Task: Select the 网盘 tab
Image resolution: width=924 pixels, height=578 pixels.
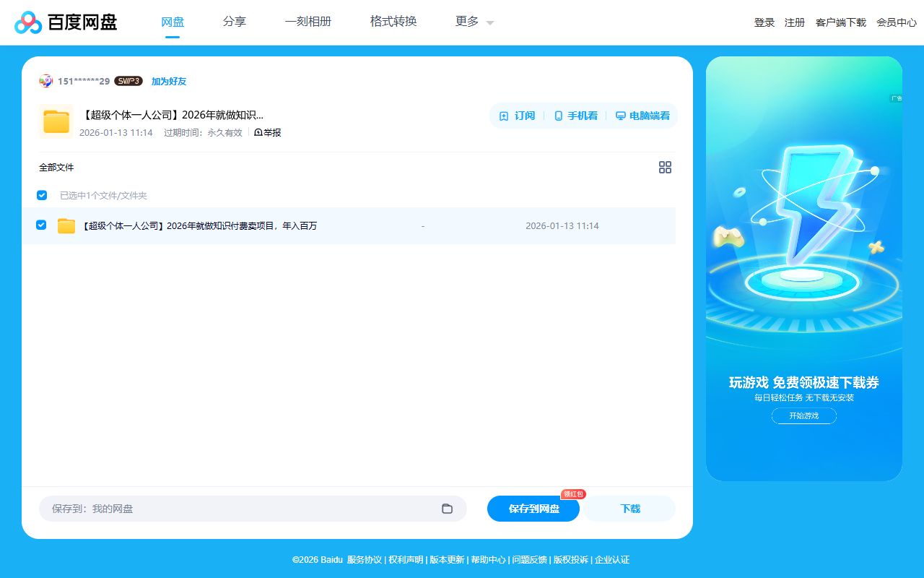Action: click(173, 22)
